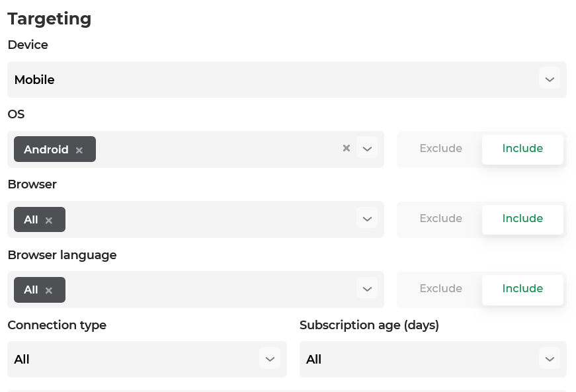Open the Device dropdown chevron

549,79
